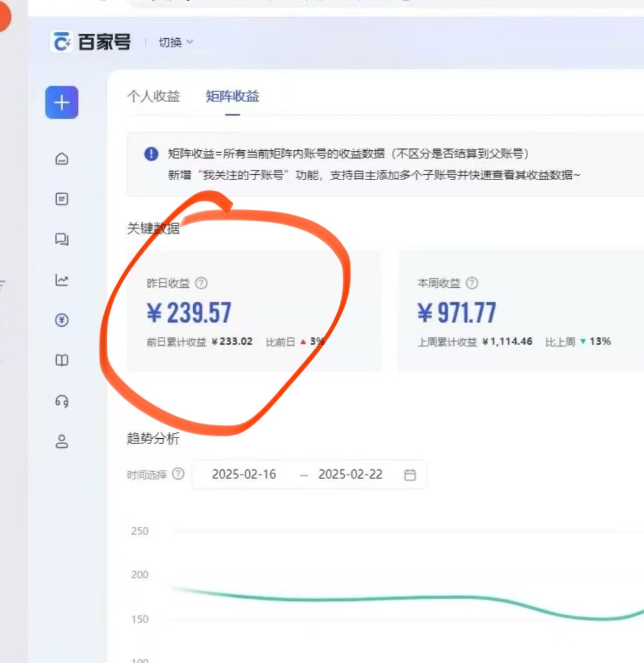This screenshot has width=644, height=663.
Task: Open the calendar icon beside date range
Action: [x=410, y=475]
